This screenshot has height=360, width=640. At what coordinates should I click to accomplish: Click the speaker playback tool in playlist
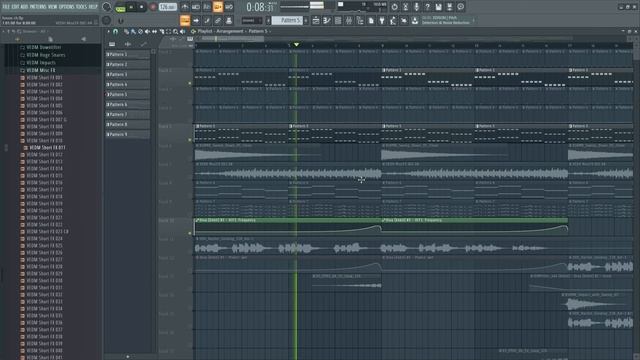[x=182, y=31]
